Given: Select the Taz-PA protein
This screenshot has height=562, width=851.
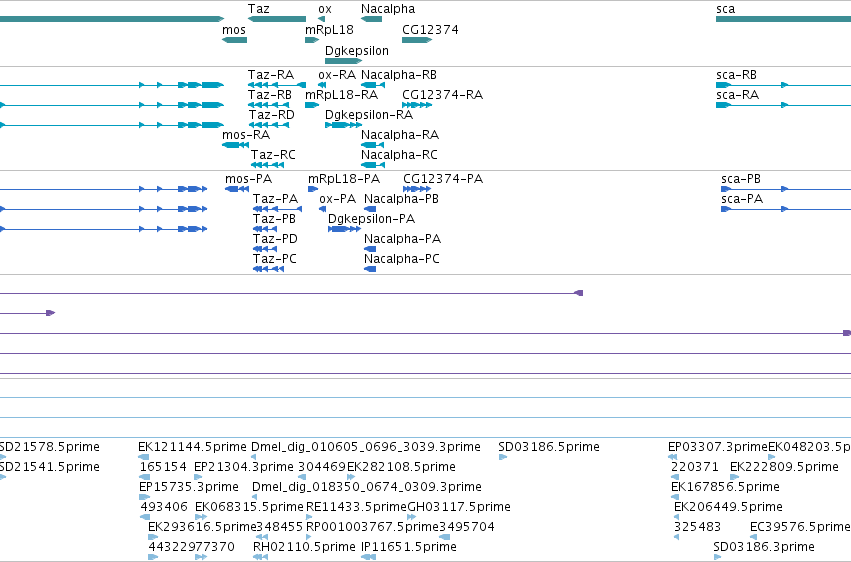Looking at the screenshot, I should [277, 209].
